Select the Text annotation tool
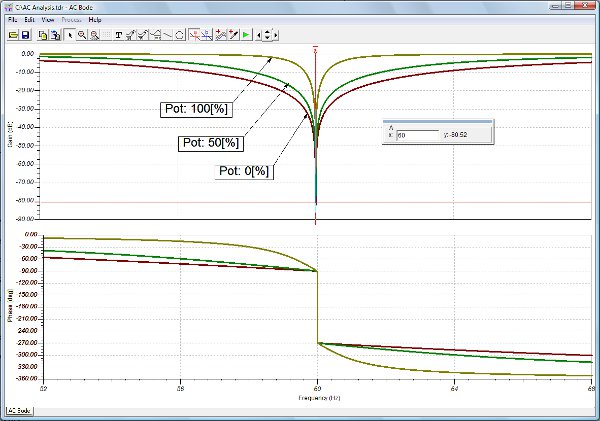This screenshot has width=600, height=421. 118,34
